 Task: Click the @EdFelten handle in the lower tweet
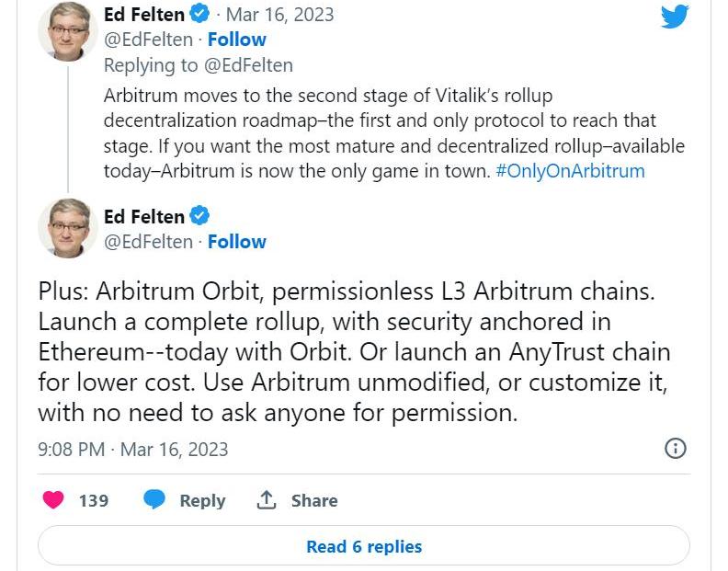[x=148, y=242]
